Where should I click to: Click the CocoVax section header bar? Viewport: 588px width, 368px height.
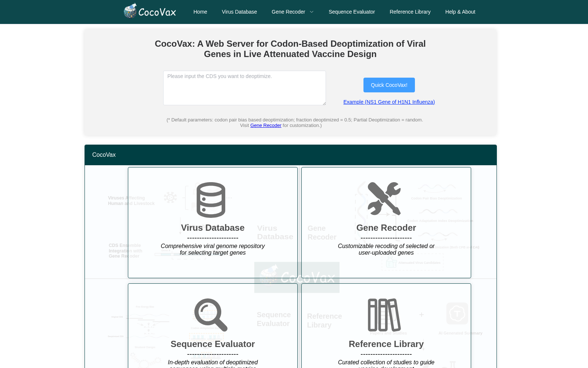coord(291,155)
